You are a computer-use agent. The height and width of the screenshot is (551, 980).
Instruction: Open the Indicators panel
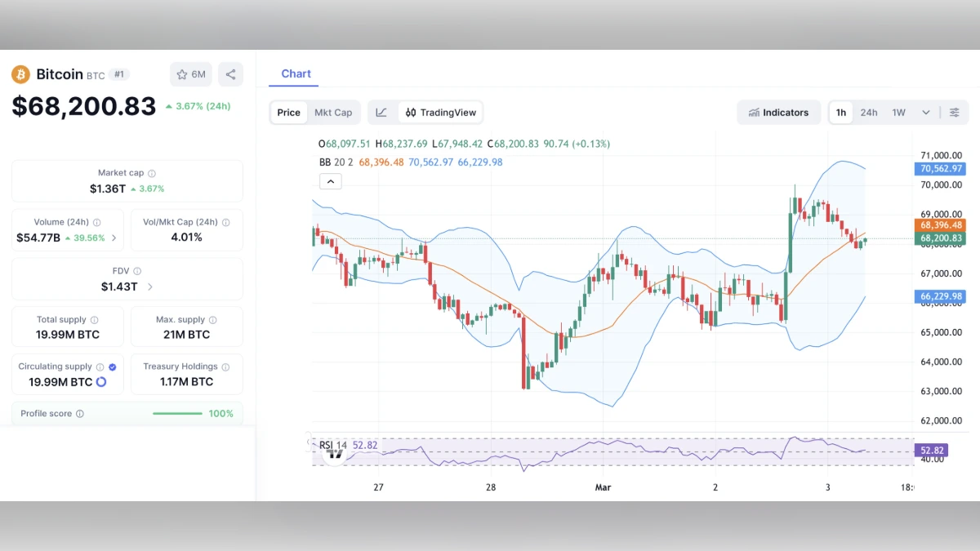[x=778, y=112]
